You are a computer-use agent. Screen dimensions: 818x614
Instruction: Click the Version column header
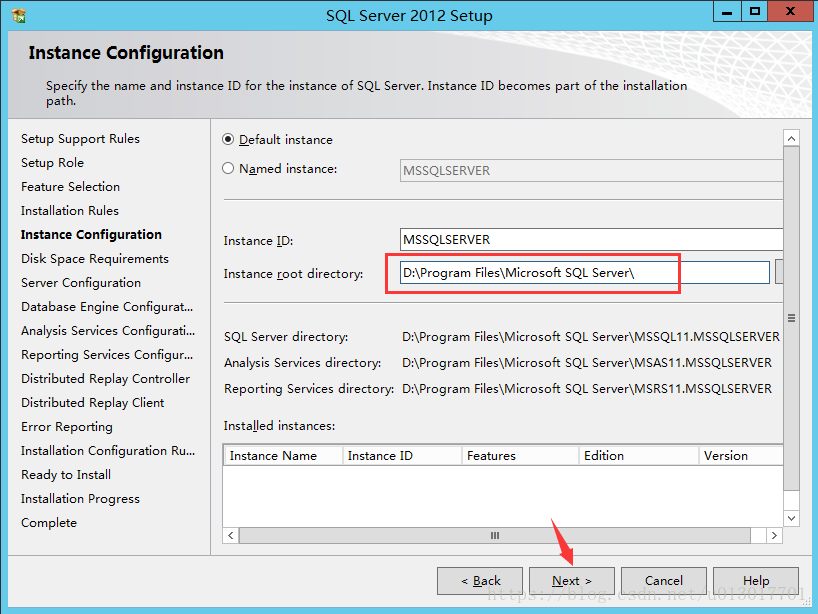tap(741, 455)
